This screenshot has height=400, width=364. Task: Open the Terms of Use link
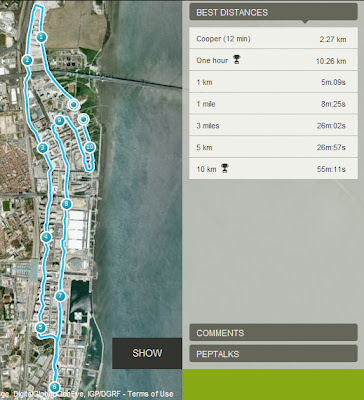pos(150,394)
